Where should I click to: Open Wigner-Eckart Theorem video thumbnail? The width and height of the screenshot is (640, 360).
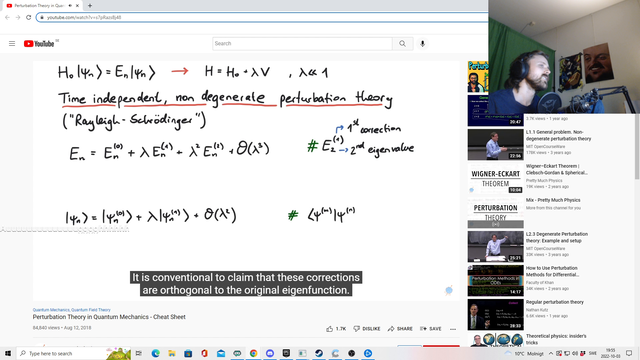496,178
